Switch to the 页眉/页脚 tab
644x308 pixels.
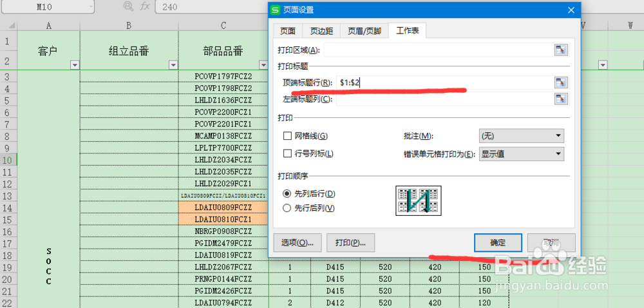coord(365,31)
